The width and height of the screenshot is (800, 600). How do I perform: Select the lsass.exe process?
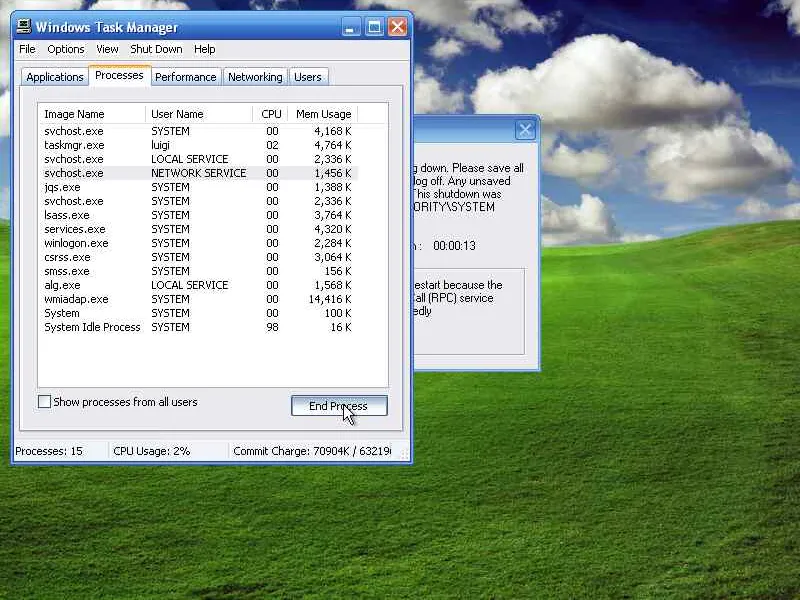click(x=198, y=215)
